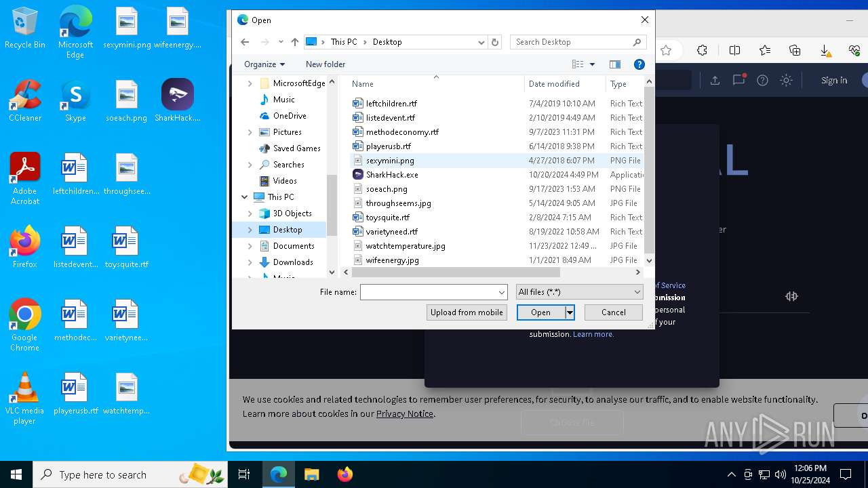Open Firefox from taskbar
The height and width of the screenshot is (488, 868).
[x=345, y=474]
